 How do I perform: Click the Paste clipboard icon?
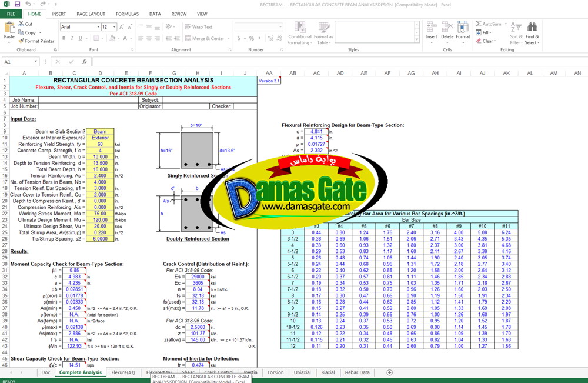(x=9, y=28)
